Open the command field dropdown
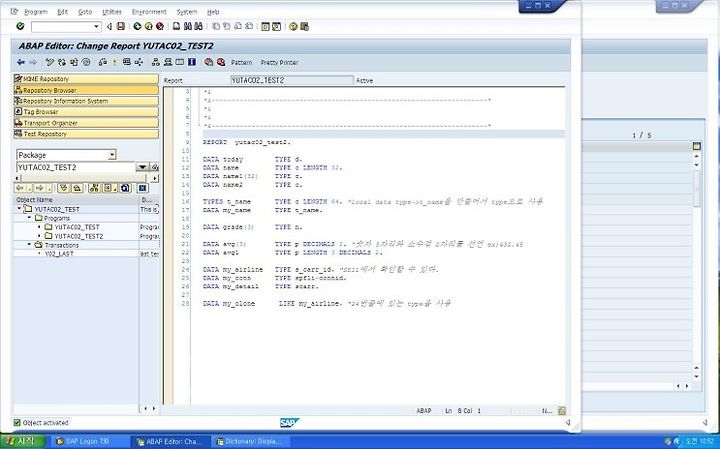Screen dimensions: 720x449 pyautogui.click(x=96, y=27)
